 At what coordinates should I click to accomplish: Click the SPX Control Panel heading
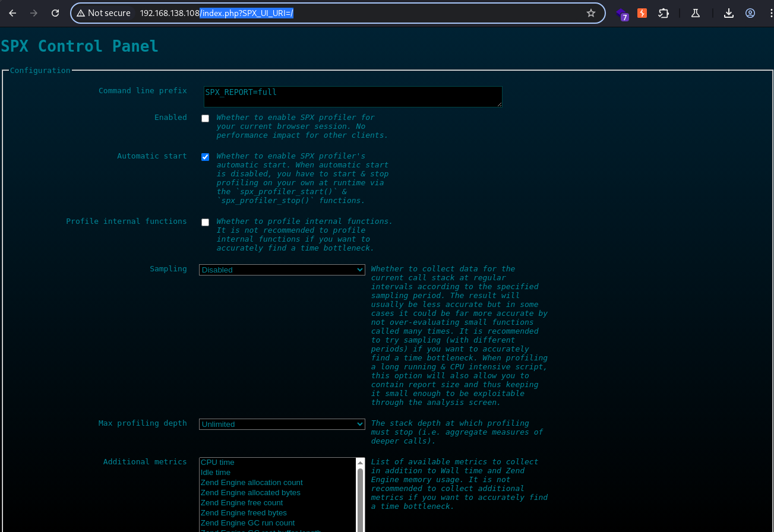pyautogui.click(x=80, y=46)
